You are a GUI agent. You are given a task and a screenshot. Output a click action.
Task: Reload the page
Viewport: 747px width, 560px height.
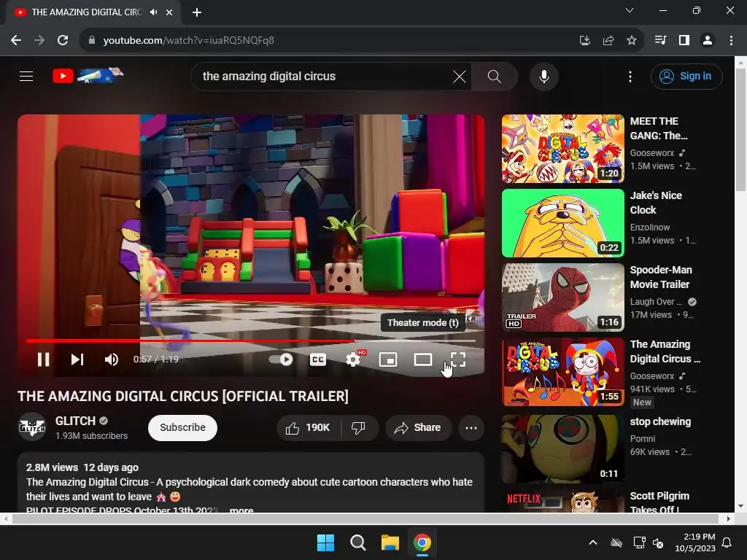(x=63, y=41)
